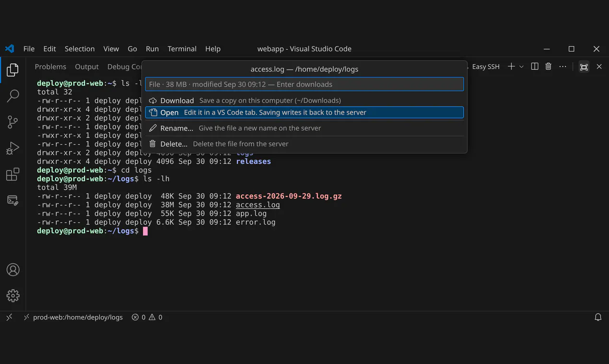Screen dimensions: 609x364
Task: Click prod-web:/home/deploy/logs status bar entry
Action: (73, 317)
